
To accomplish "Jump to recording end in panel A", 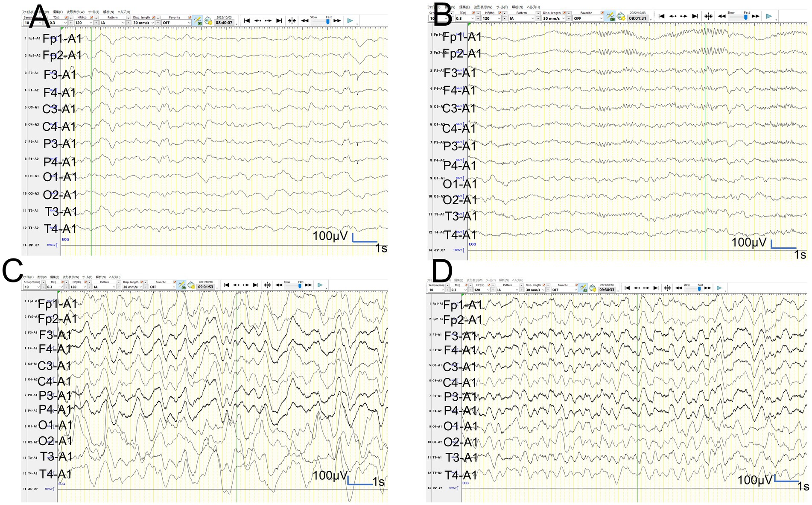I will [x=279, y=21].
